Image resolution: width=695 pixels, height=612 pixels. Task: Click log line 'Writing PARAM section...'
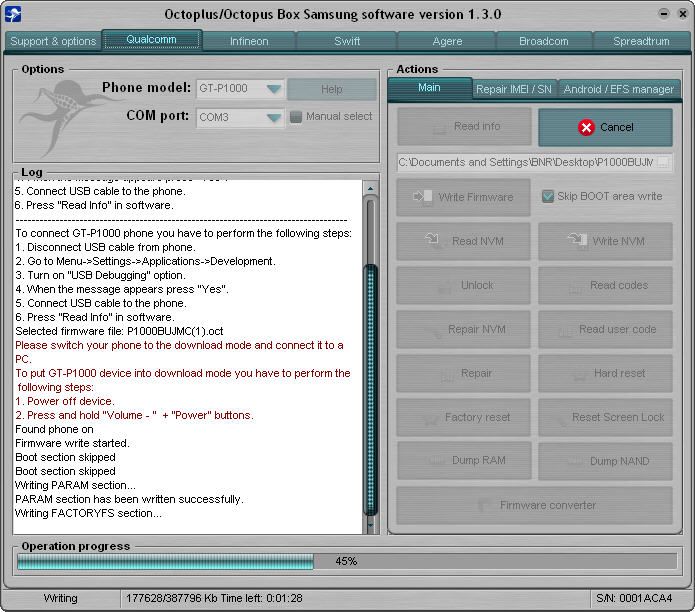75,485
